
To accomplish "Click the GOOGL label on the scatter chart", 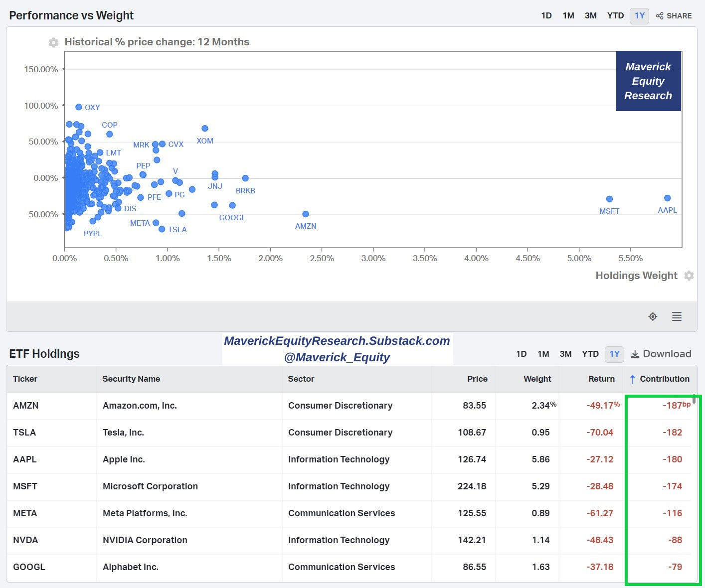I will tap(232, 218).
